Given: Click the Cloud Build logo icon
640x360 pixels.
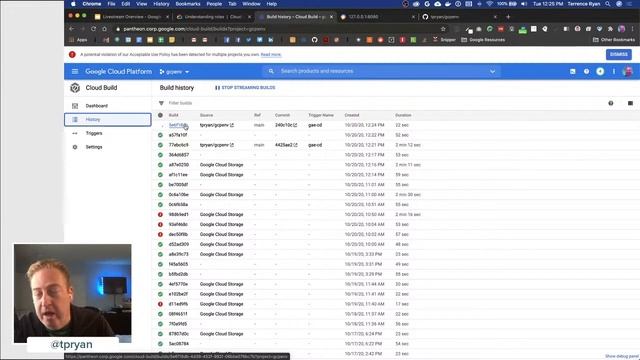Looking at the screenshot, I should [x=75, y=88].
